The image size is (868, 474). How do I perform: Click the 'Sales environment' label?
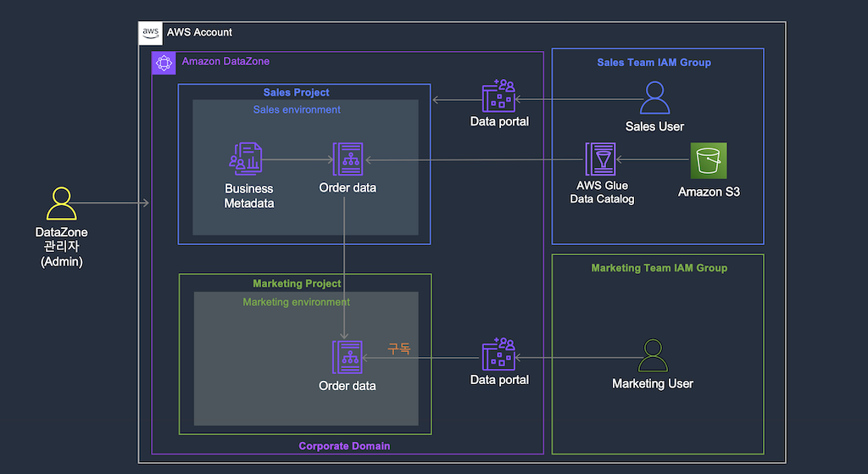(297, 109)
